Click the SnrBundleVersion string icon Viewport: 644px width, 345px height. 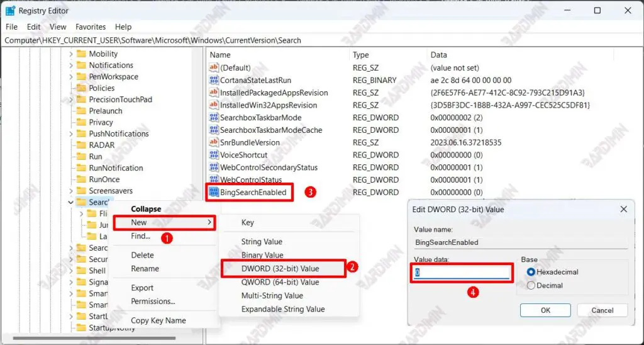coord(214,142)
